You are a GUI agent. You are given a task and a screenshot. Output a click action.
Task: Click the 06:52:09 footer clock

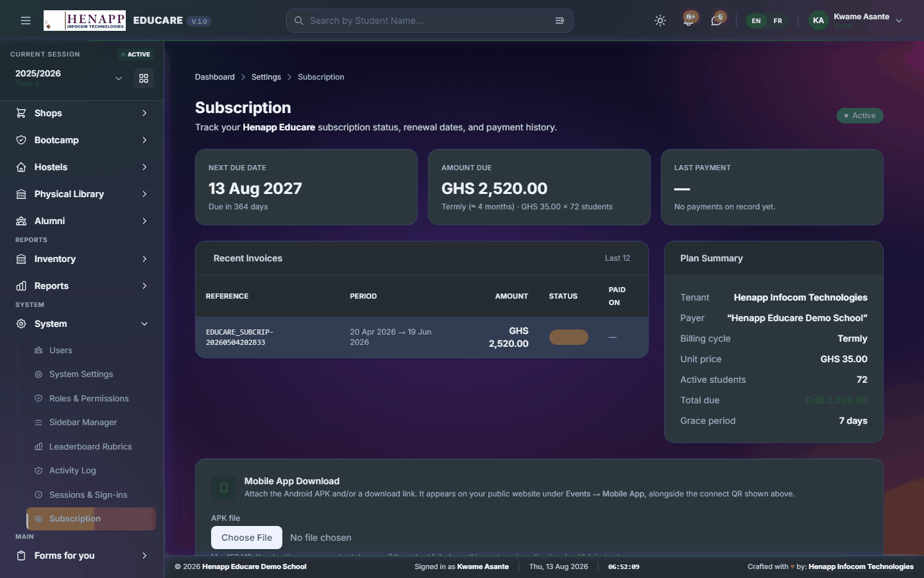(x=624, y=566)
